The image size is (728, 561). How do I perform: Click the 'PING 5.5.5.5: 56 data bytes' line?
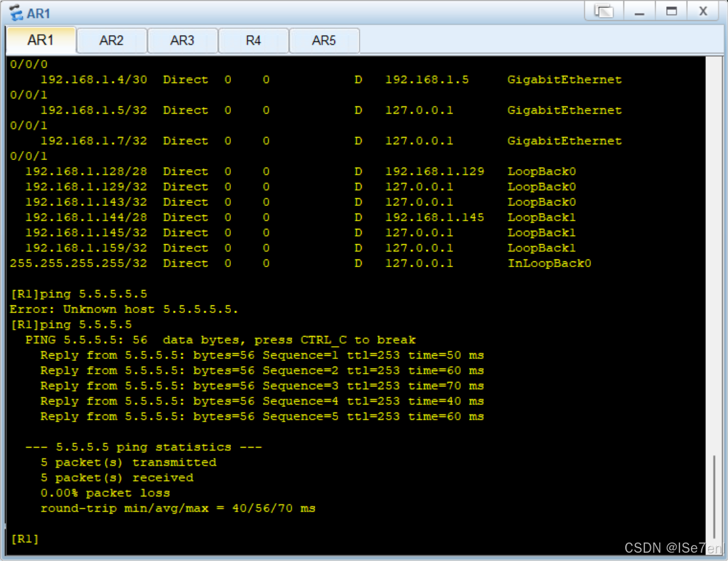(221, 340)
